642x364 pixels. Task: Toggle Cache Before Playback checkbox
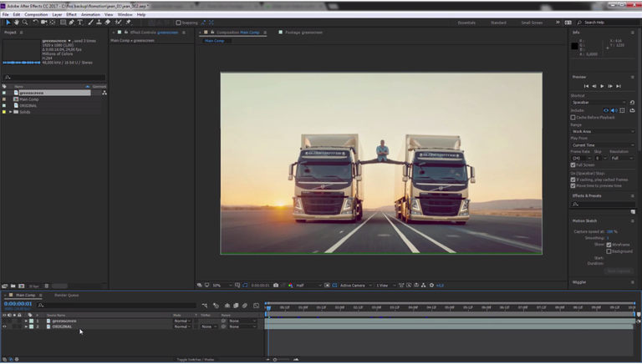[573, 118]
